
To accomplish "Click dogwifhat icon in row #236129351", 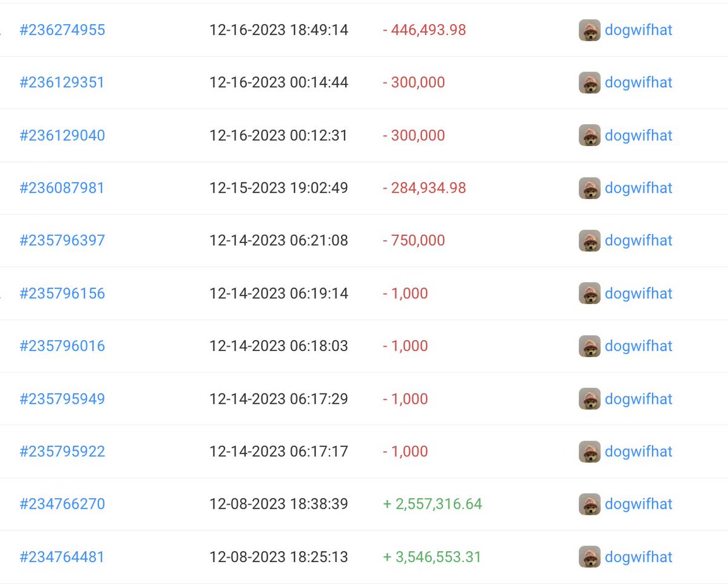I will coord(590,82).
